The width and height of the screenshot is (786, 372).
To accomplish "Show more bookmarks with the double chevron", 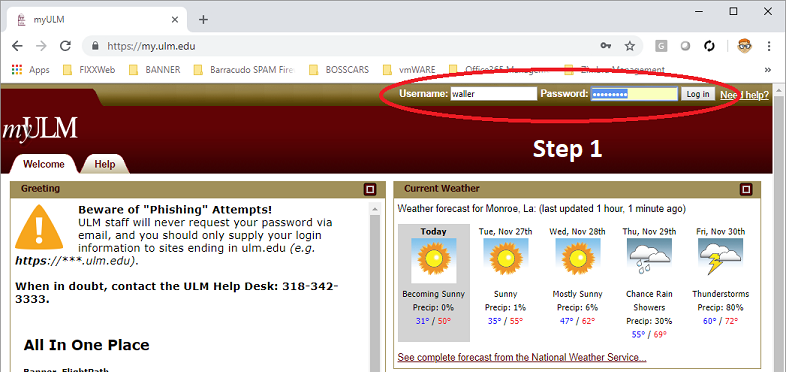I will 767,70.
